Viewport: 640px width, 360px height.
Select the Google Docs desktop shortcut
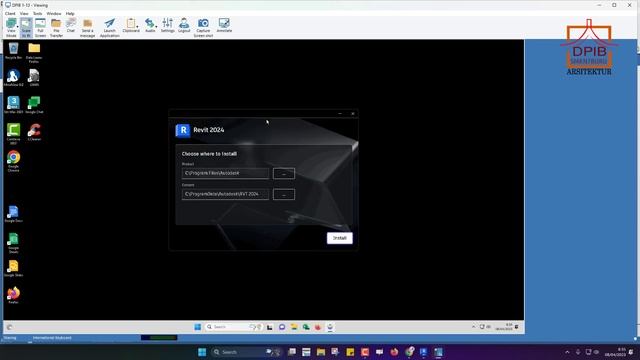click(13, 214)
